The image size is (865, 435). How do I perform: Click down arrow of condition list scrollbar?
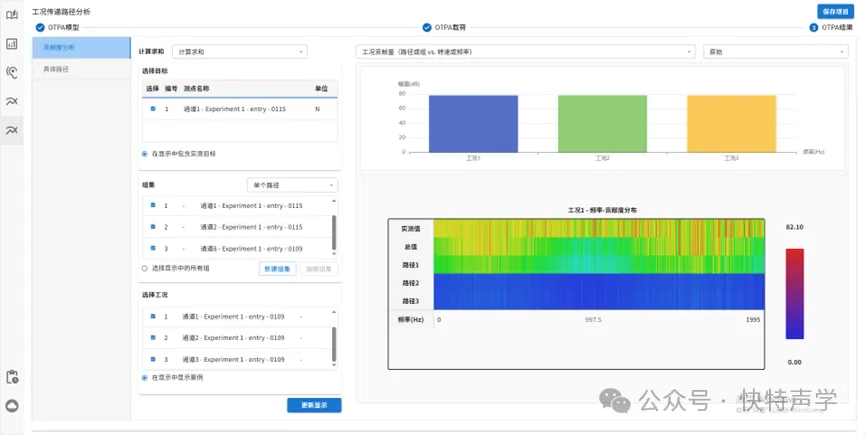tap(334, 364)
